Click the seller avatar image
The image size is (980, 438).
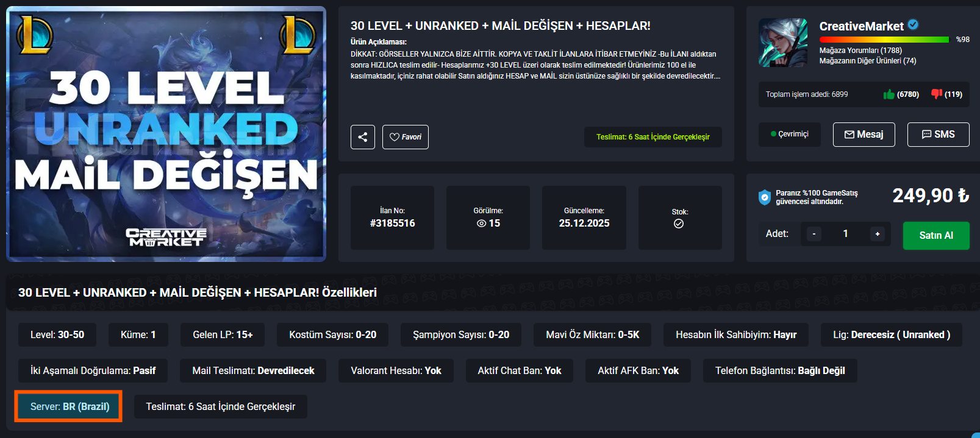[783, 42]
